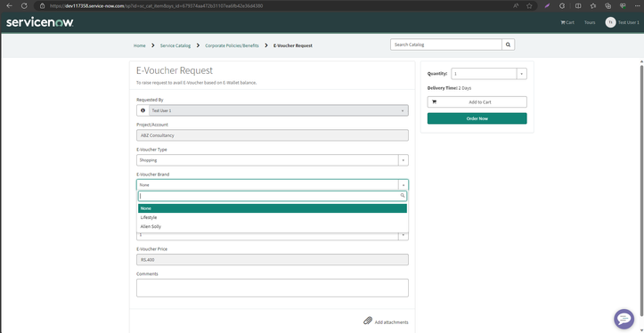
Task: Click in the Comments text box
Action: pyautogui.click(x=273, y=288)
